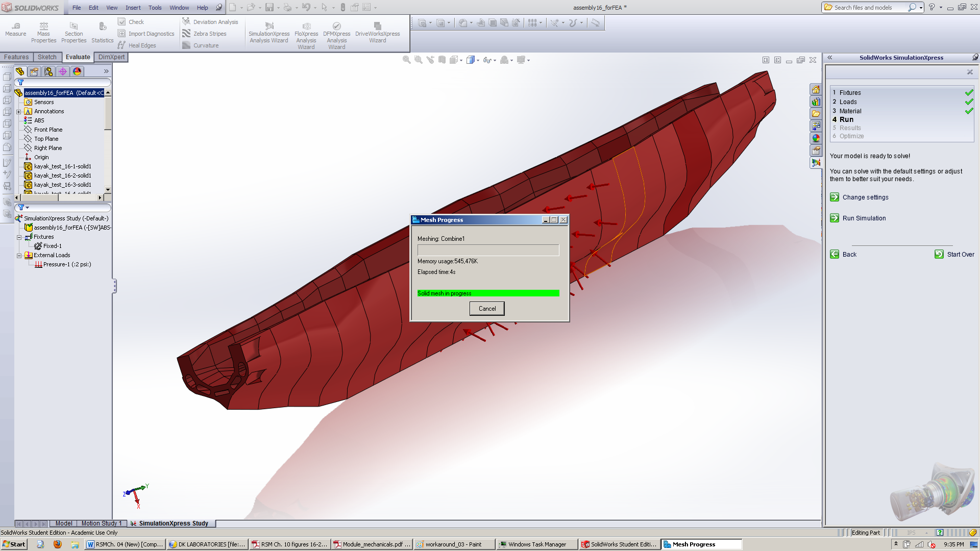Open the FeatureManager design tree tab
This screenshot has width=980, height=551.
[x=20, y=71]
